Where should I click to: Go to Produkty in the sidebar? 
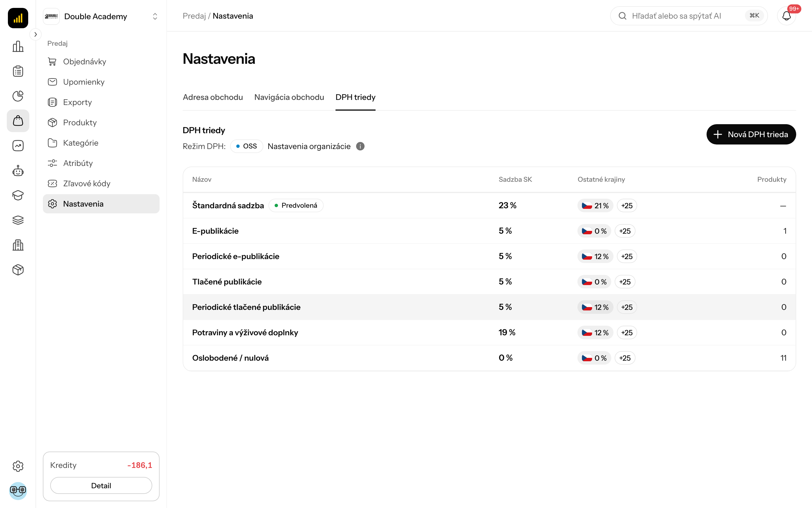(101, 123)
